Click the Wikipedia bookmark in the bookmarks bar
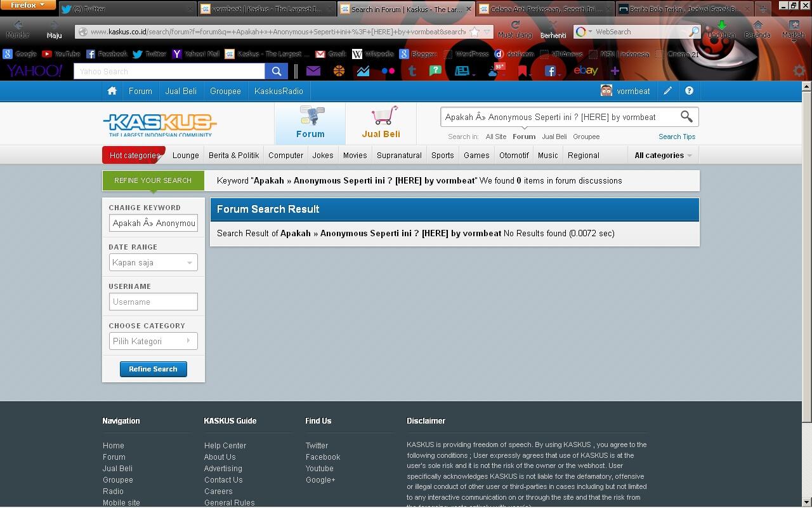 click(x=373, y=54)
